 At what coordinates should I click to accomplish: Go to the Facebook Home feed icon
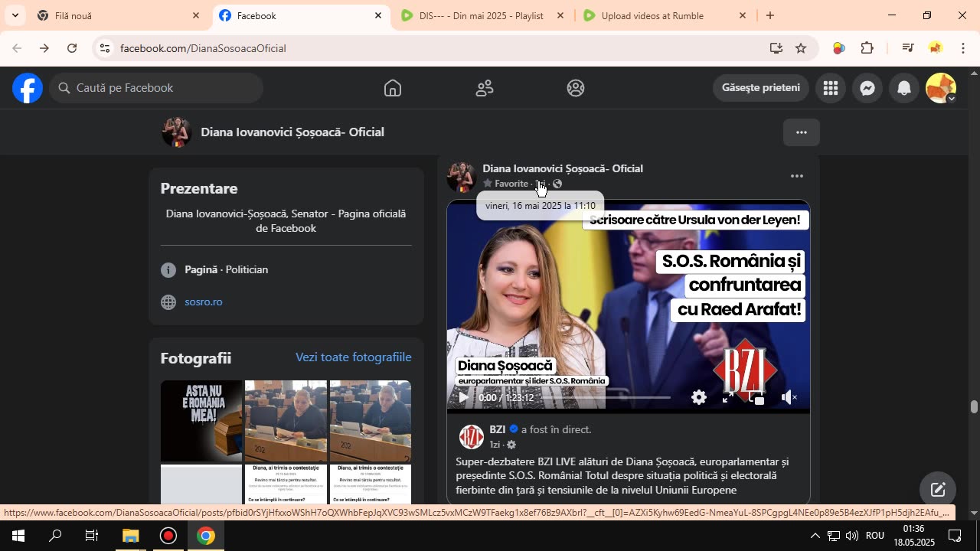click(393, 88)
